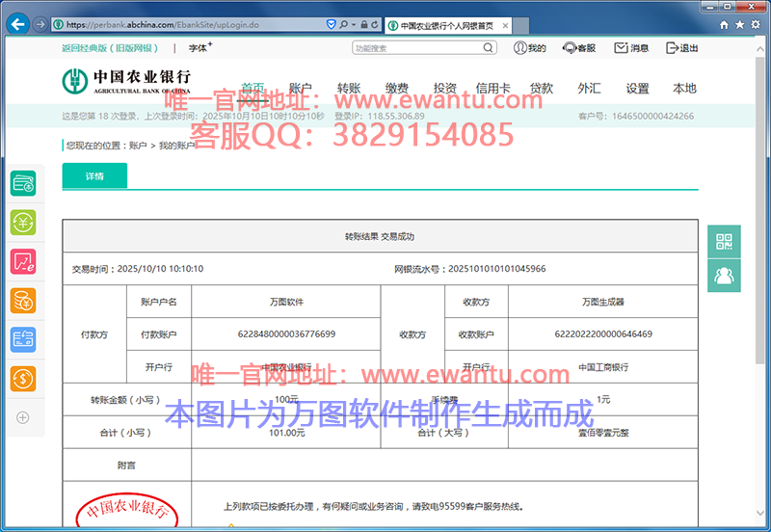Return to classic version 返回经典版
Image resolution: width=771 pixels, height=532 pixels.
[110, 48]
